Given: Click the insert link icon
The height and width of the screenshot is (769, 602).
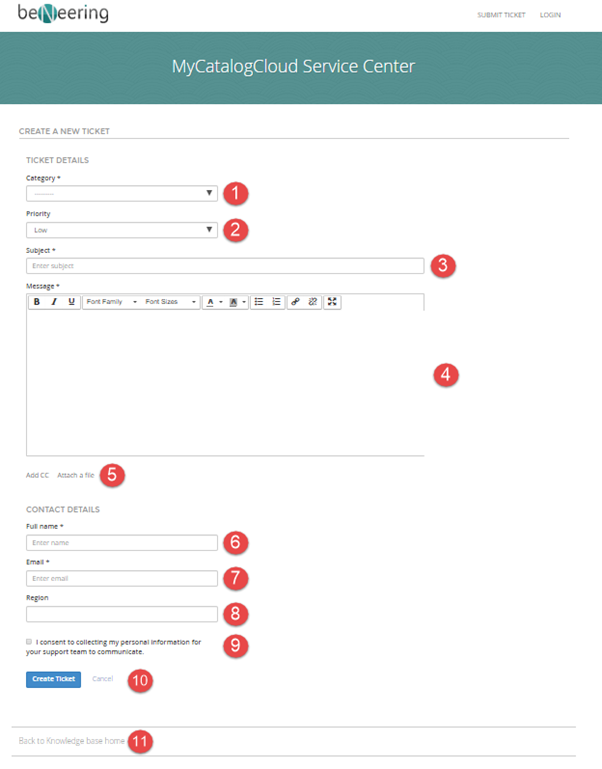Looking at the screenshot, I should tap(295, 302).
